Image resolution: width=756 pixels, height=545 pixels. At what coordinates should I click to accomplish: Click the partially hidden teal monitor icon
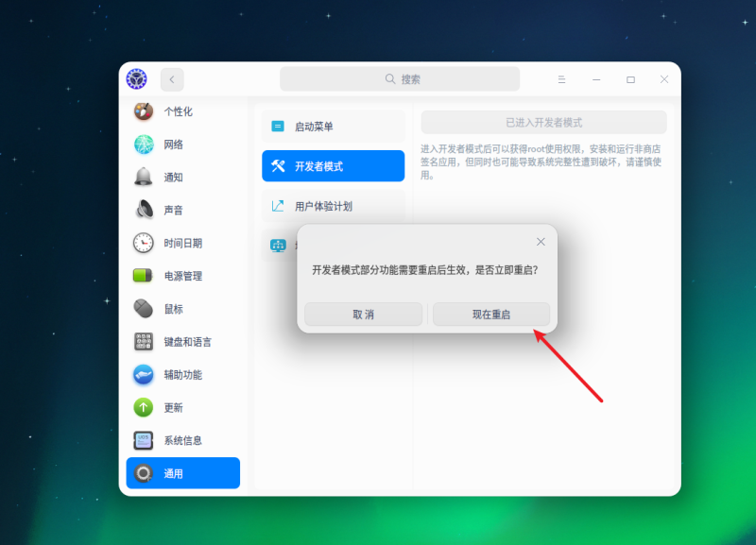(x=278, y=246)
